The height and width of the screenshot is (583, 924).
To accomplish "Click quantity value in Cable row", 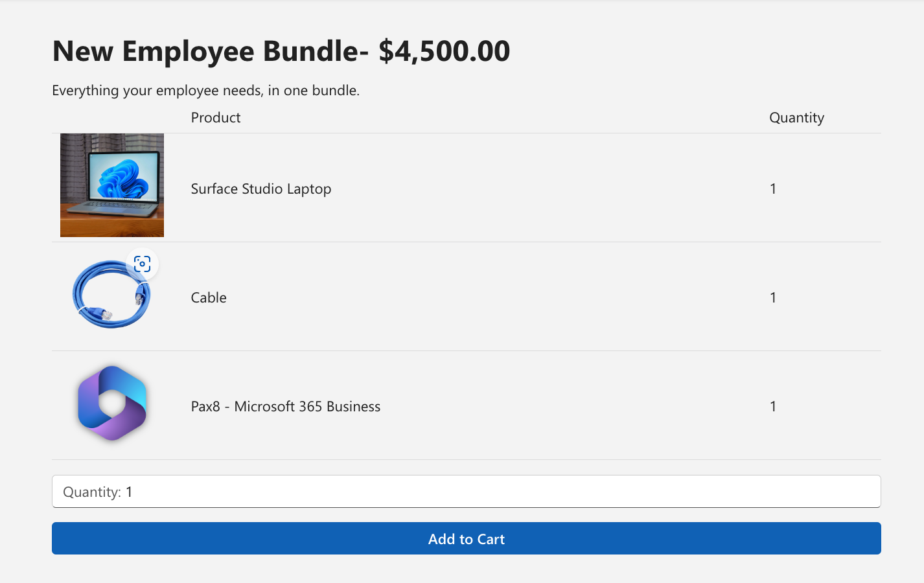I will (773, 297).
